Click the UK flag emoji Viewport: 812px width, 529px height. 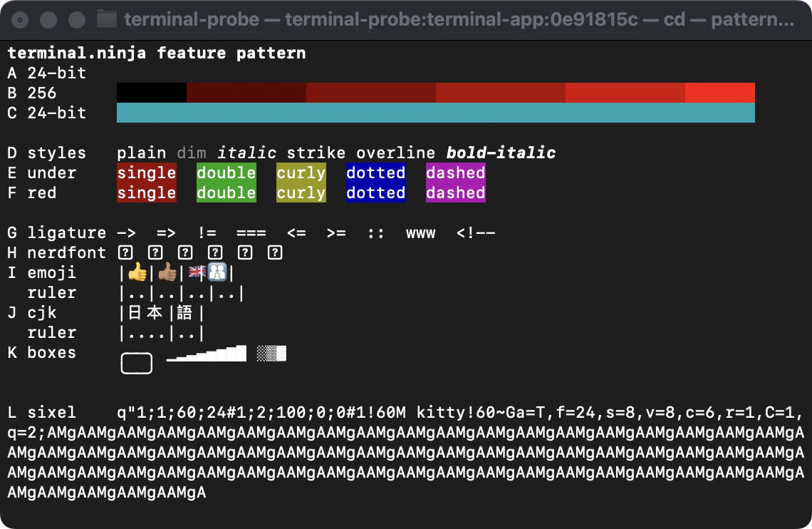point(197,272)
